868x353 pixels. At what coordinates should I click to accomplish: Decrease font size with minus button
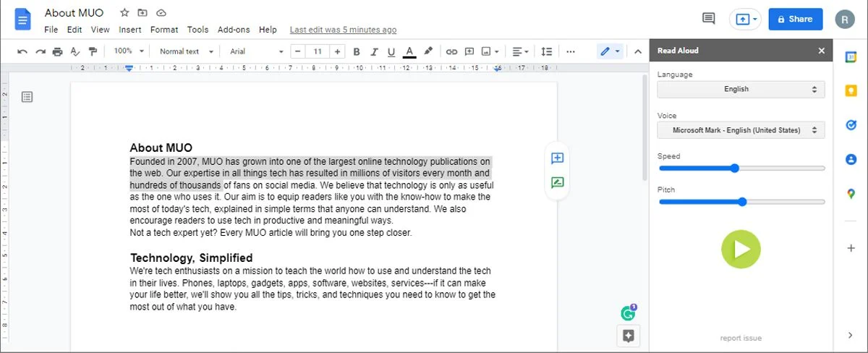click(x=298, y=51)
